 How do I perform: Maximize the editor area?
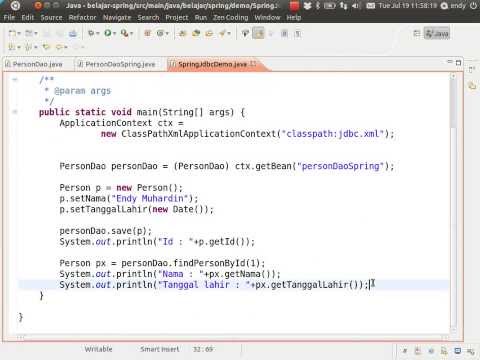[x=458, y=63]
